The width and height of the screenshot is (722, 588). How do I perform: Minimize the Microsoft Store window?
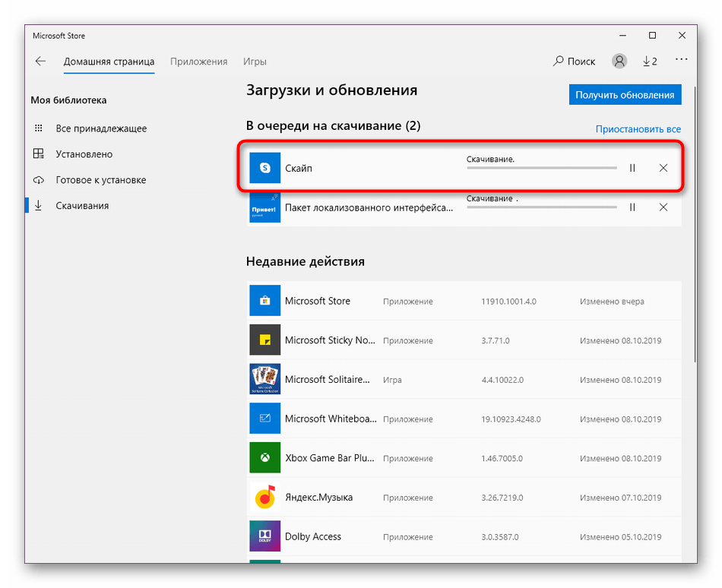pos(622,36)
